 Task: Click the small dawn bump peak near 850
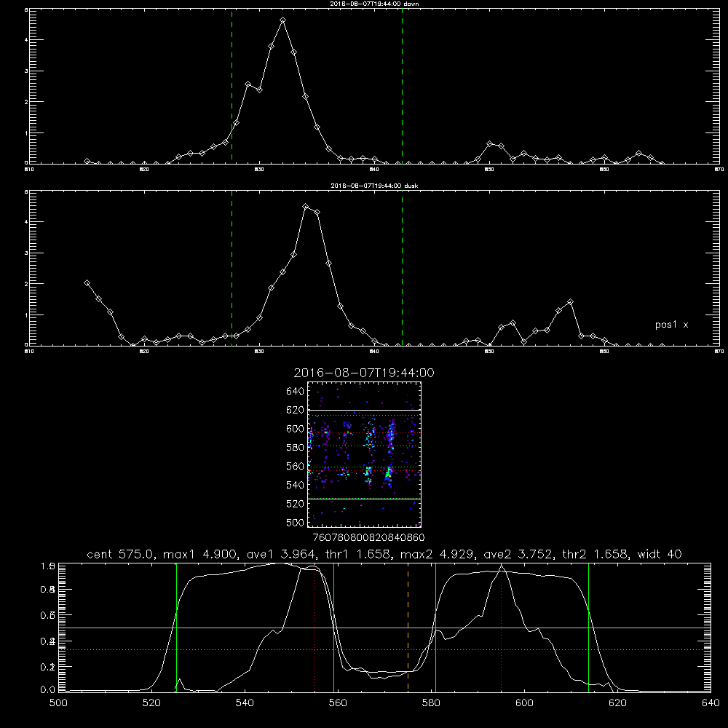click(490, 144)
